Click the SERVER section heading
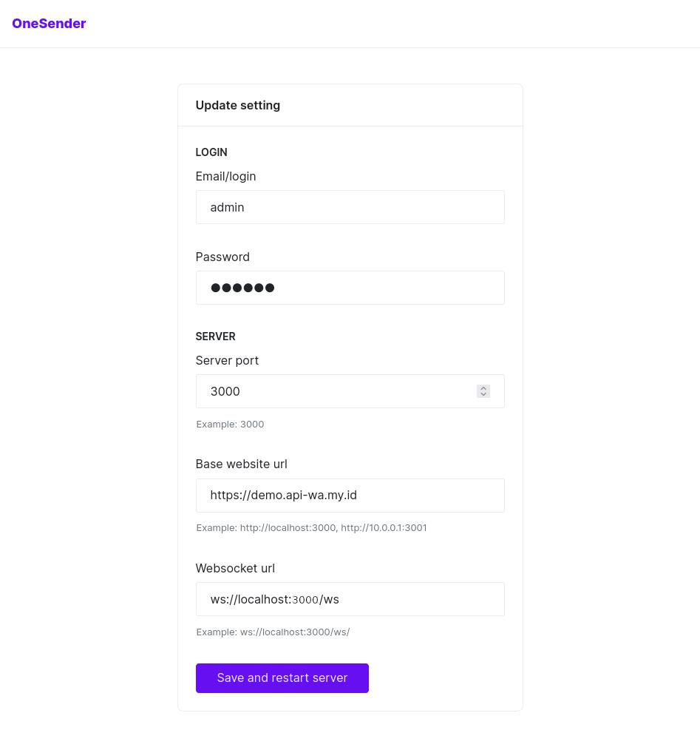 pos(215,337)
